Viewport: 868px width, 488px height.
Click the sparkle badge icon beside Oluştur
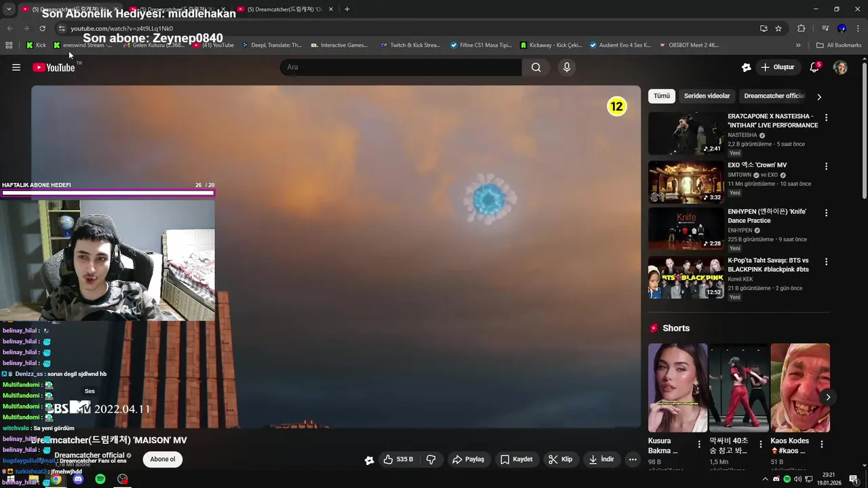click(x=746, y=67)
